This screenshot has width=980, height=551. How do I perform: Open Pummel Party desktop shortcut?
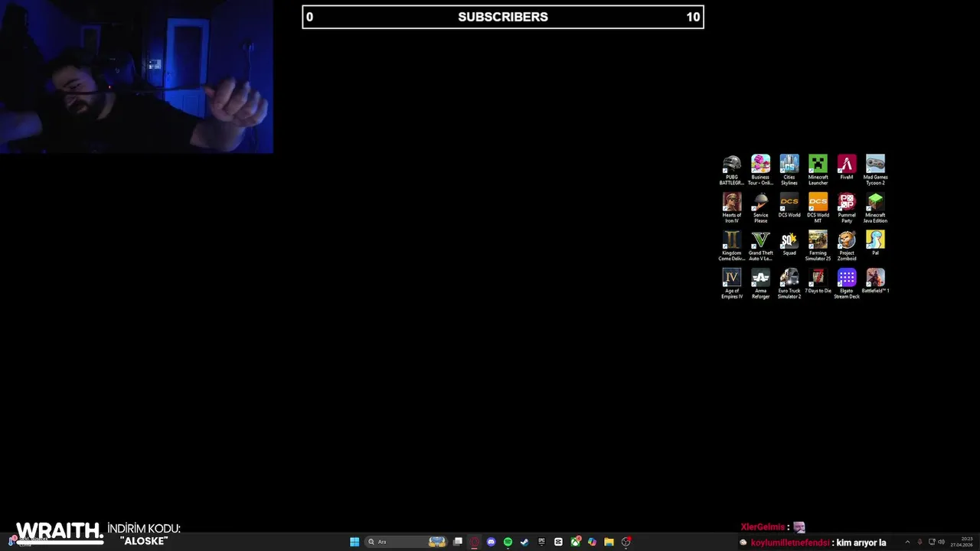coord(847,208)
